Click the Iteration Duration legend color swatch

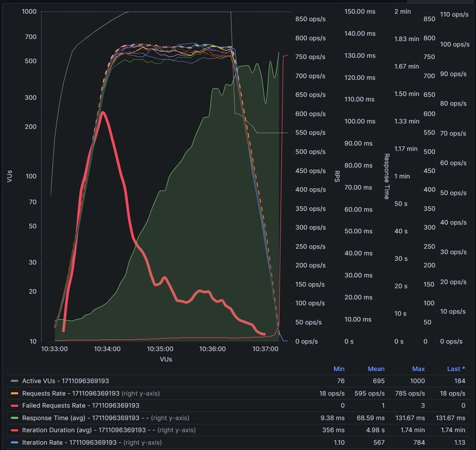(15, 431)
